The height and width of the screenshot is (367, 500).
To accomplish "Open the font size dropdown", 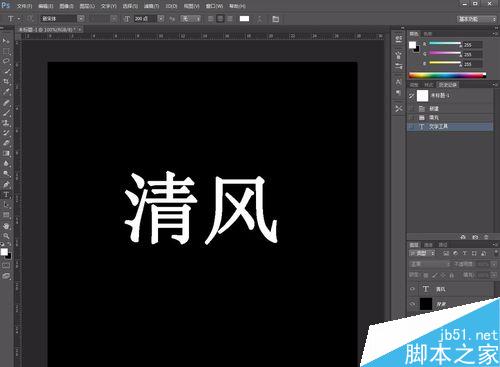I will coord(161,19).
